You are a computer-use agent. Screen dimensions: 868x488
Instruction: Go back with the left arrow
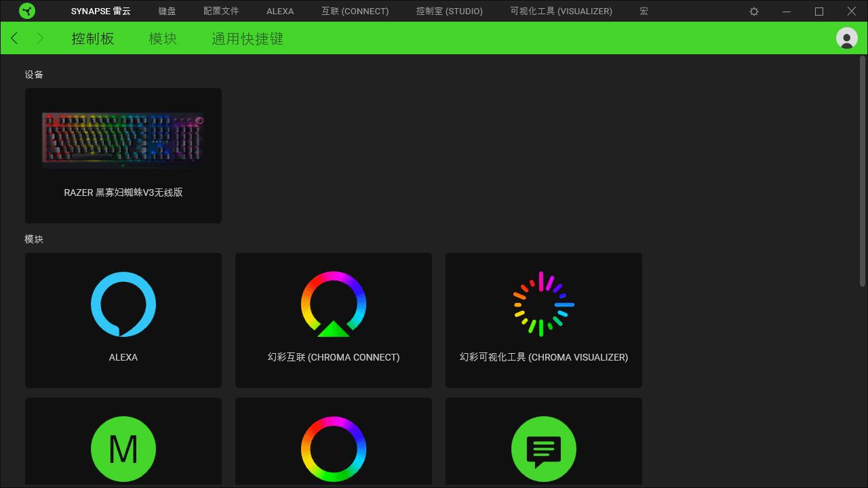tap(14, 38)
